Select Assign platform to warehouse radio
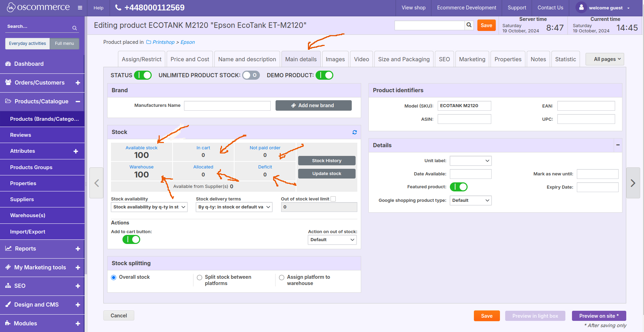Viewport: 644px width, 332px height. pyautogui.click(x=281, y=277)
